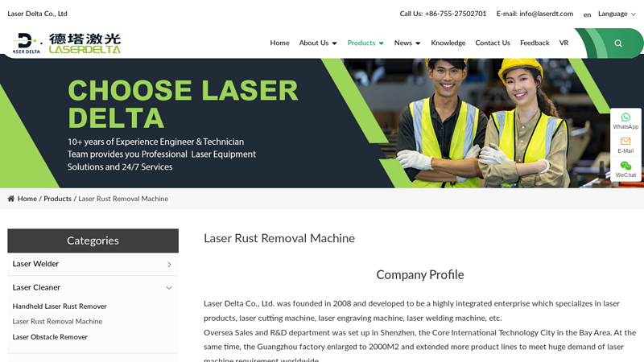Open the WeChat icon

click(625, 166)
